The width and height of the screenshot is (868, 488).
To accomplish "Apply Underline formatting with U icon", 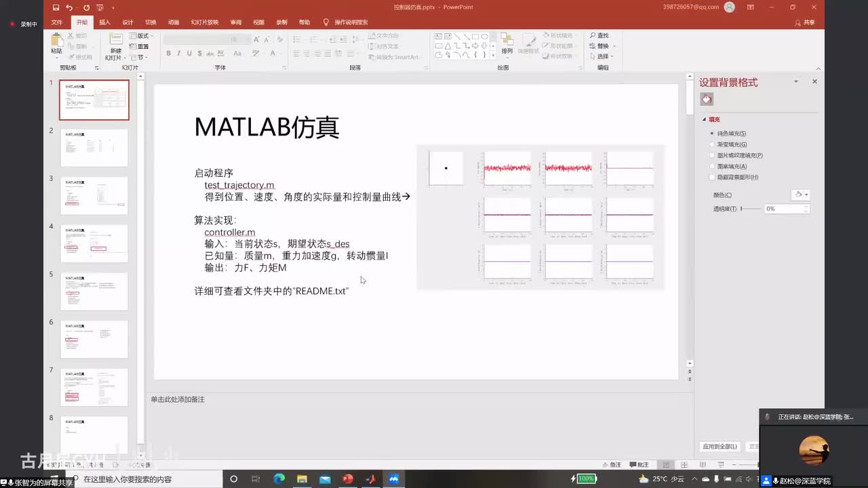I will [x=188, y=54].
